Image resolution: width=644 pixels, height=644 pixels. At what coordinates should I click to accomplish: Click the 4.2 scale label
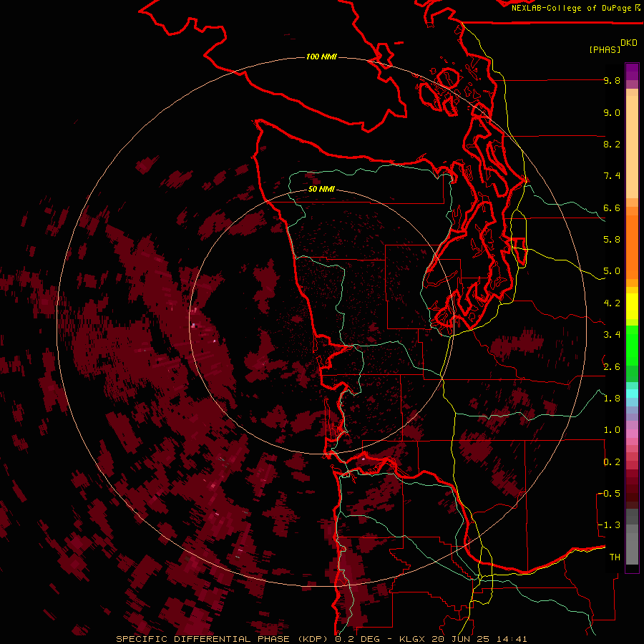[612, 303]
